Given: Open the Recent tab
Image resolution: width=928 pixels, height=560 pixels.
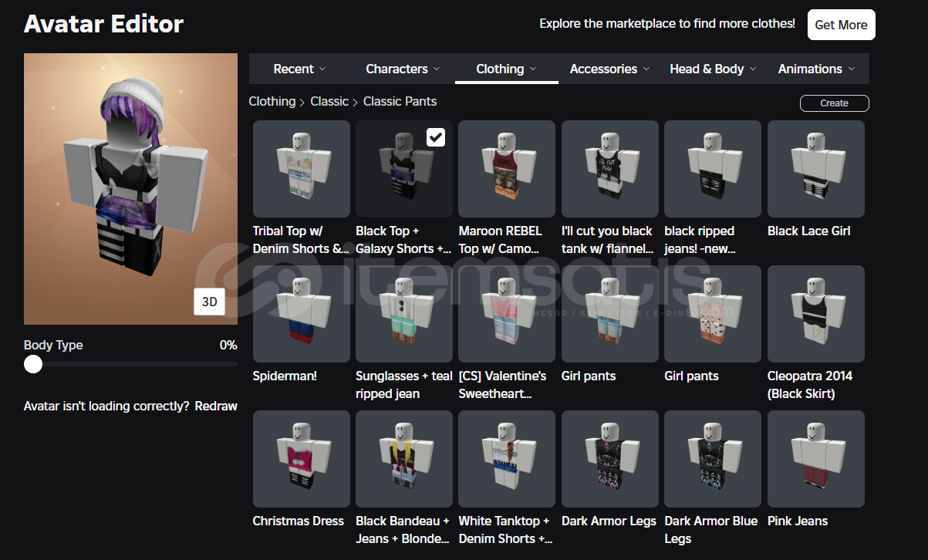Looking at the screenshot, I should tap(300, 69).
